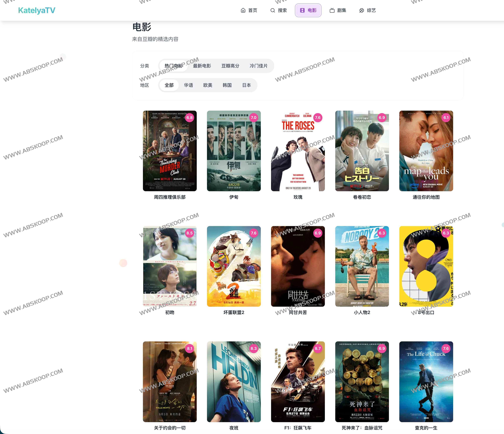Image resolution: width=504 pixels, height=434 pixels.
Task: Click the 综艺 variety show icon
Action: [x=362, y=10]
